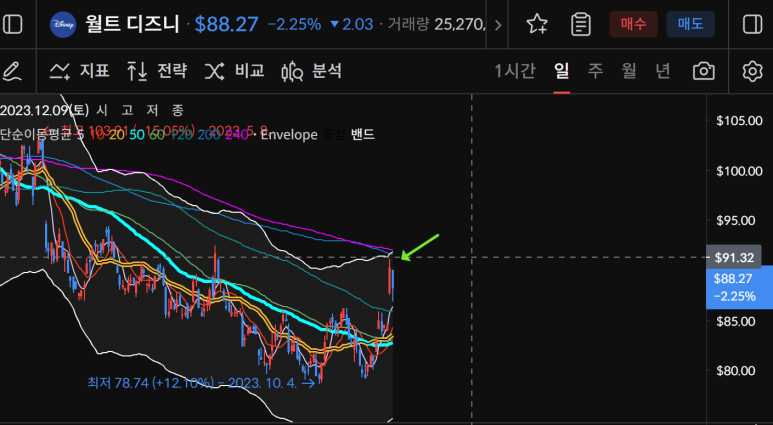Viewport: 773px width, 425px height.
Task: Click the $91.32 crosshair price tag
Action: 734,257
